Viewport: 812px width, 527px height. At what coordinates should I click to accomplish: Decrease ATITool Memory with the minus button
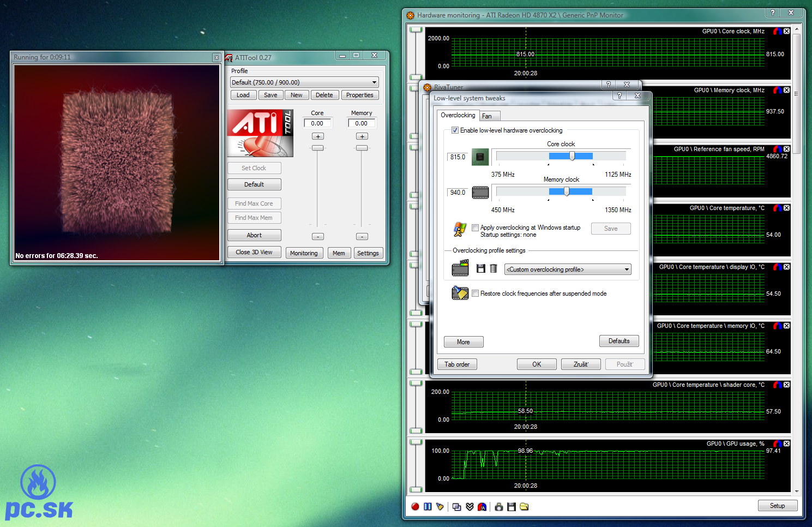(x=362, y=237)
